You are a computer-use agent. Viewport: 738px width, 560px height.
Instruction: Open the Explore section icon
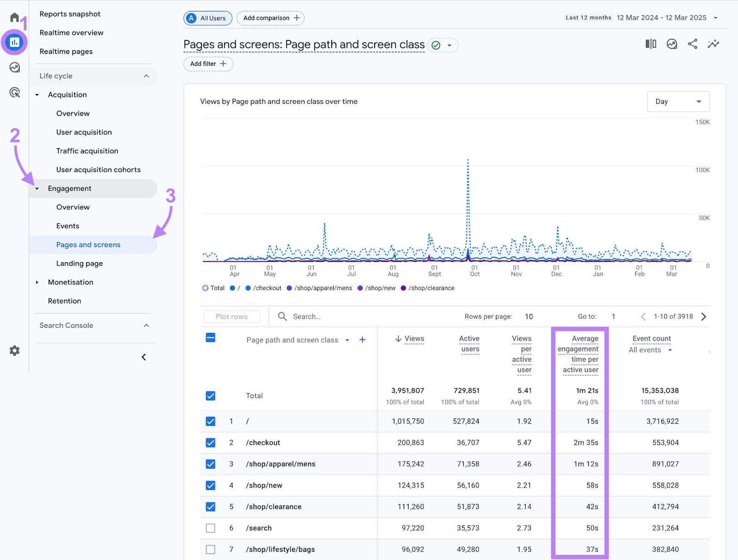(x=14, y=67)
